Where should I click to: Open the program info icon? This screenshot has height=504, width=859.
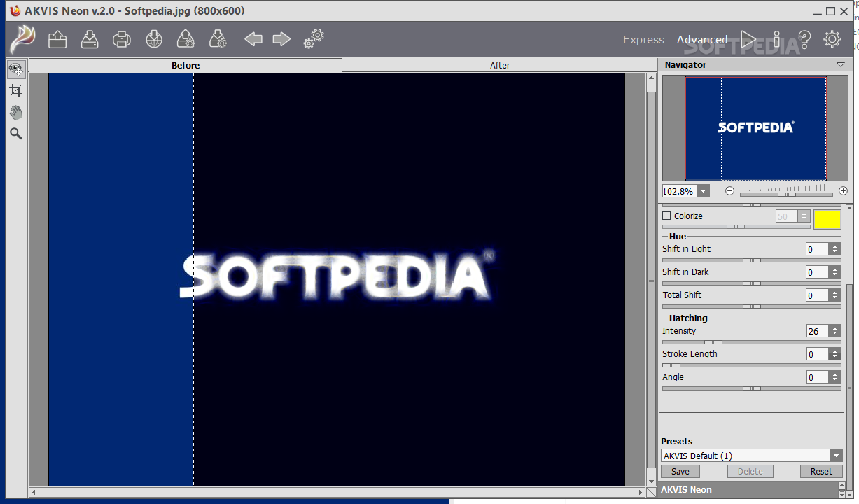776,40
